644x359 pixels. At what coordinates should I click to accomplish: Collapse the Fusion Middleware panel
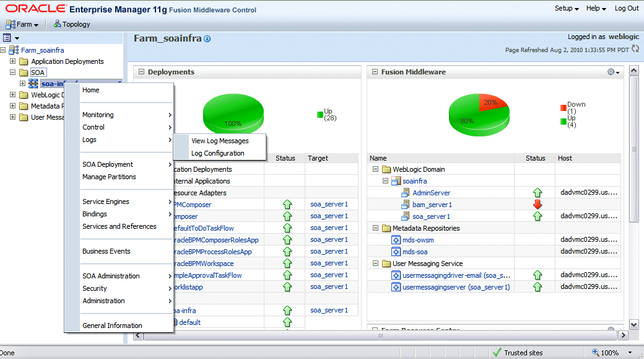point(375,71)
